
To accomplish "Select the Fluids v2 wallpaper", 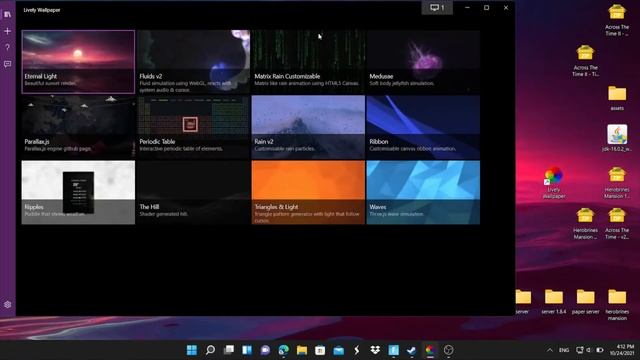I will click(193, 62).
